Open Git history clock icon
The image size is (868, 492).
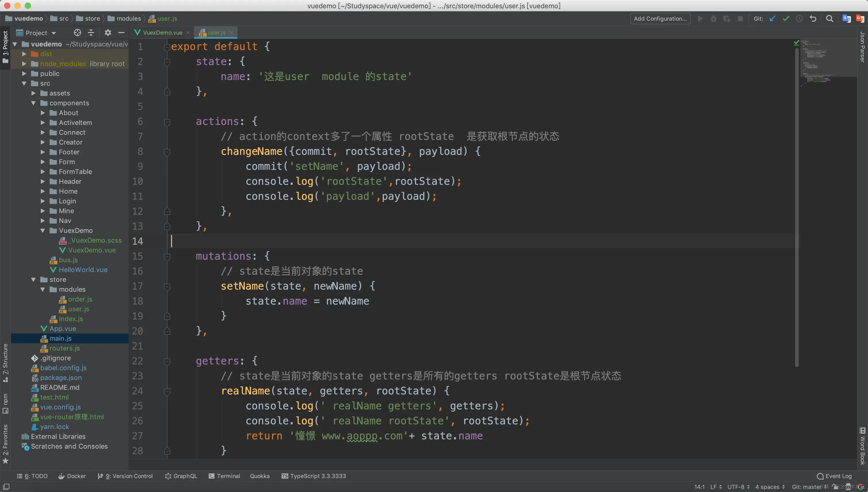799,19
